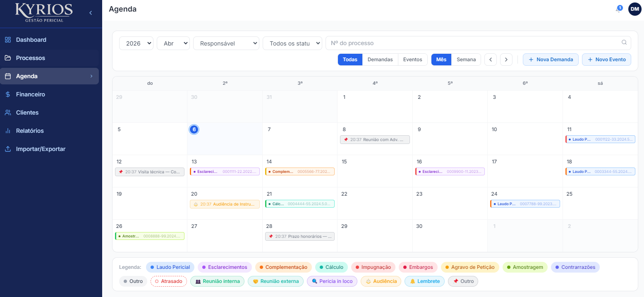Open the DM user avatar menu

coord(634,9)
